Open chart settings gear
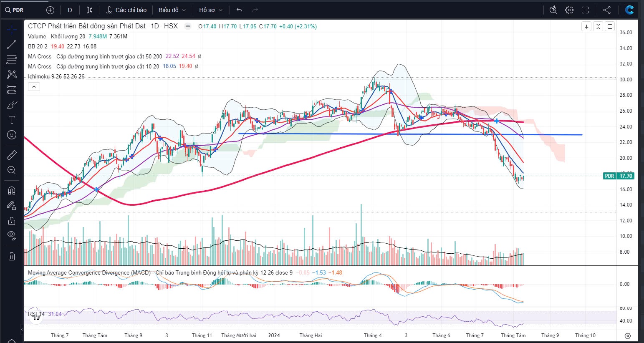Screen dimensions: 644x343 (569, 10)
